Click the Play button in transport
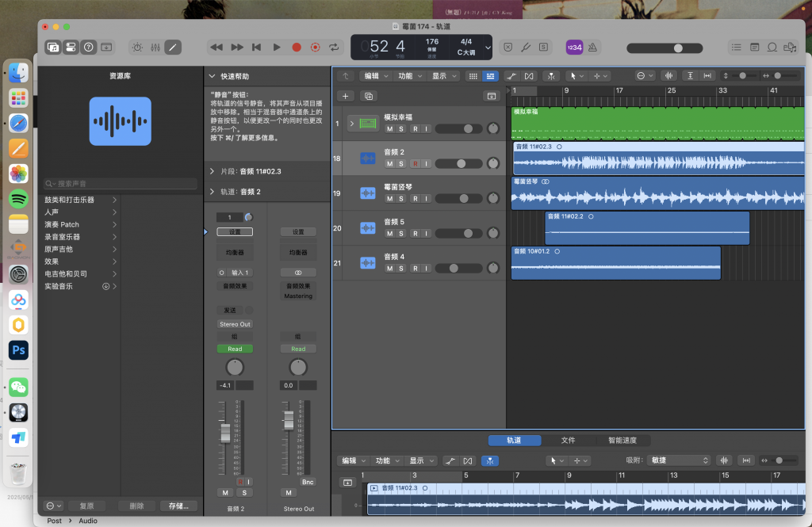812x527 pixels. (277, 48)
